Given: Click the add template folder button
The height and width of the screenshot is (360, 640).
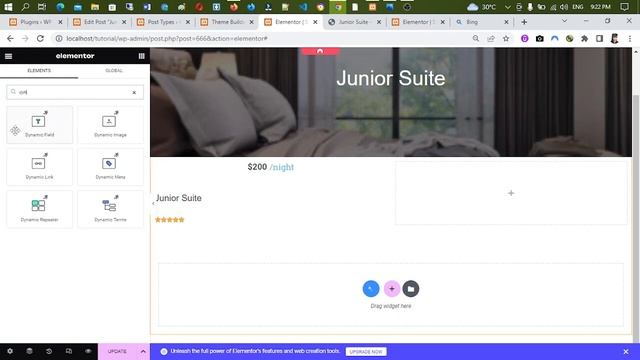Looking at the screenshot, I should pos(411,289).
